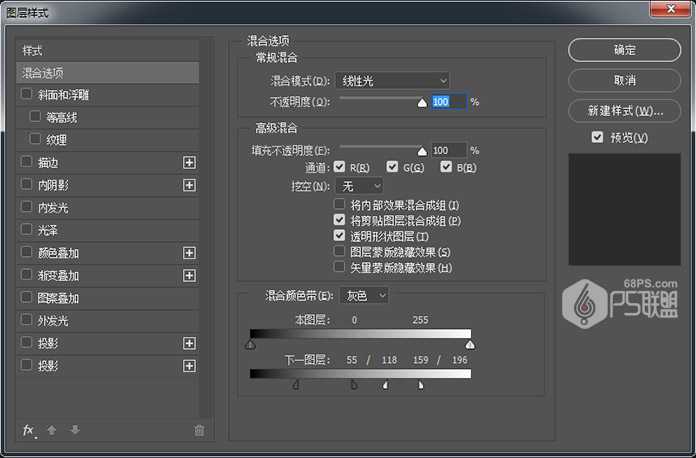The image size is (696, 458).
Task: Click the 填充不透明度 slider handle
Action: (421, 151)
